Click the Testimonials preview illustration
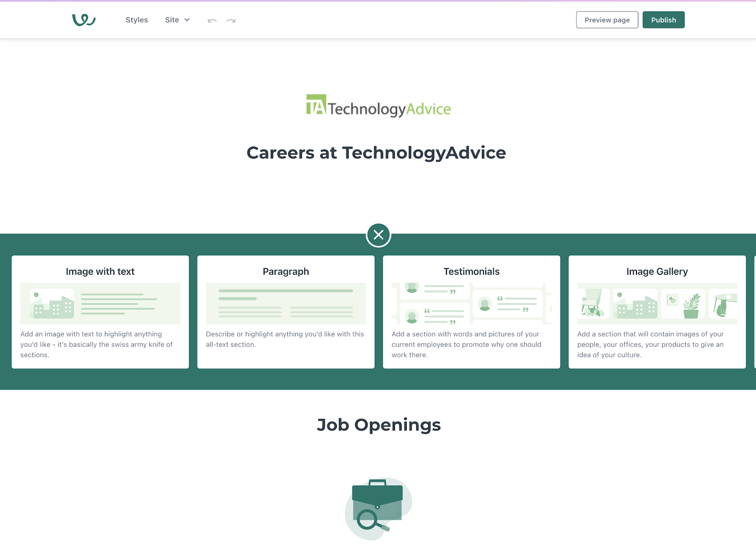 [472, 304]
